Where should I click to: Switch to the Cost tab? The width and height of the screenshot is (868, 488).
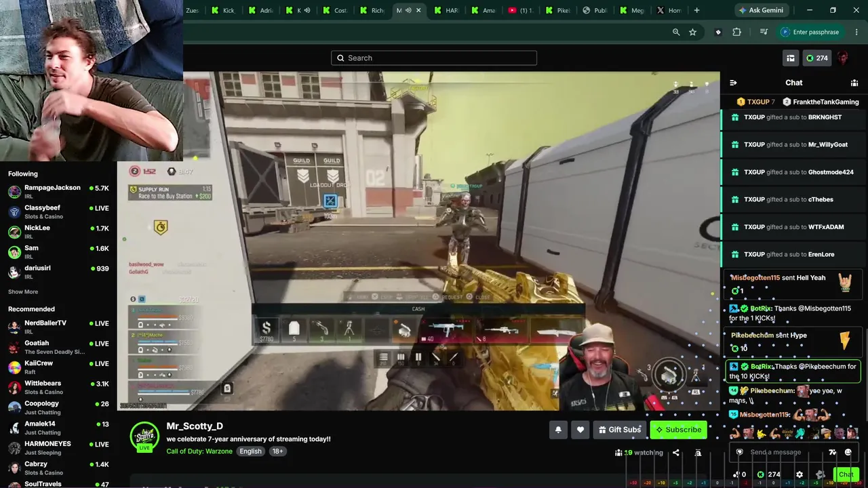tap(334, 10)
